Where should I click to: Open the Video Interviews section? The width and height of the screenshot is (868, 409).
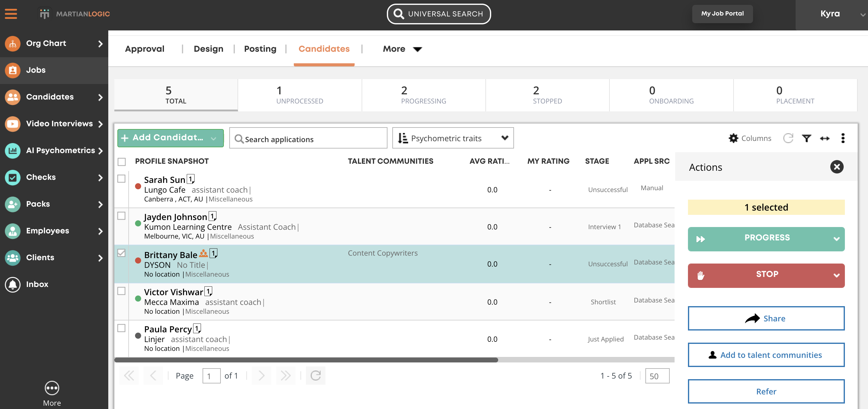[x=59, y=124]
